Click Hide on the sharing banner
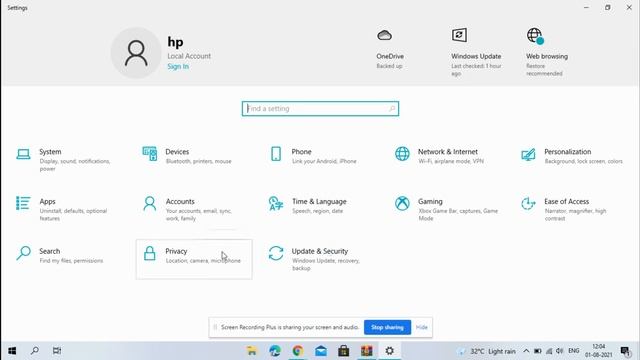The image size is (640, 360). (x=422, y=327)
